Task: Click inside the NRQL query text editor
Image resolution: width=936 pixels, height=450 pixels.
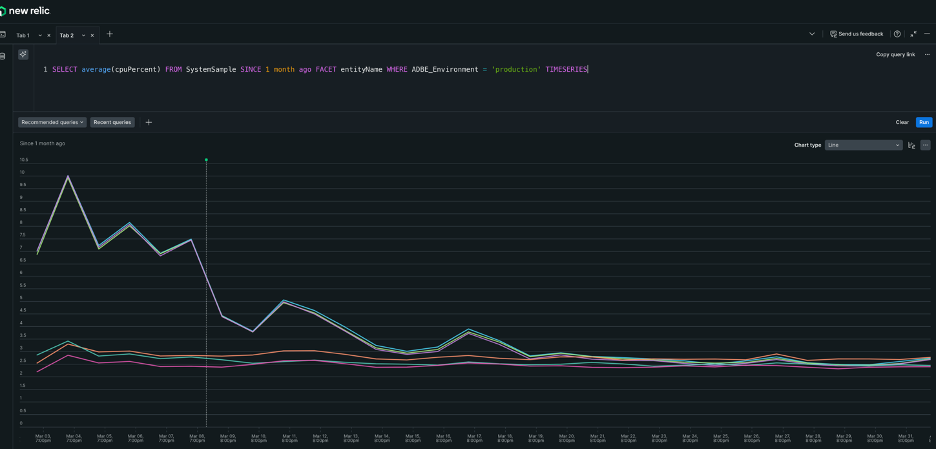Action: click(x=400, y=85)
